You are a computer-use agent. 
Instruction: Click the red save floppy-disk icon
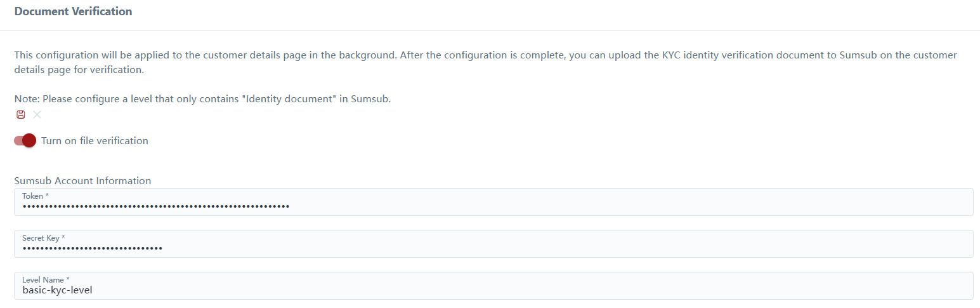tap(21, 115)
